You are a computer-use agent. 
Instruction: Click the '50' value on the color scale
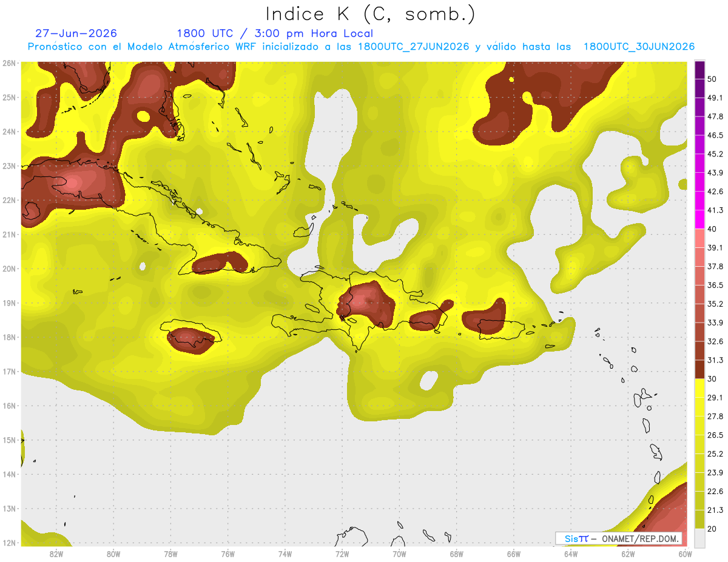pyautogui.click(x=712, y=79)
